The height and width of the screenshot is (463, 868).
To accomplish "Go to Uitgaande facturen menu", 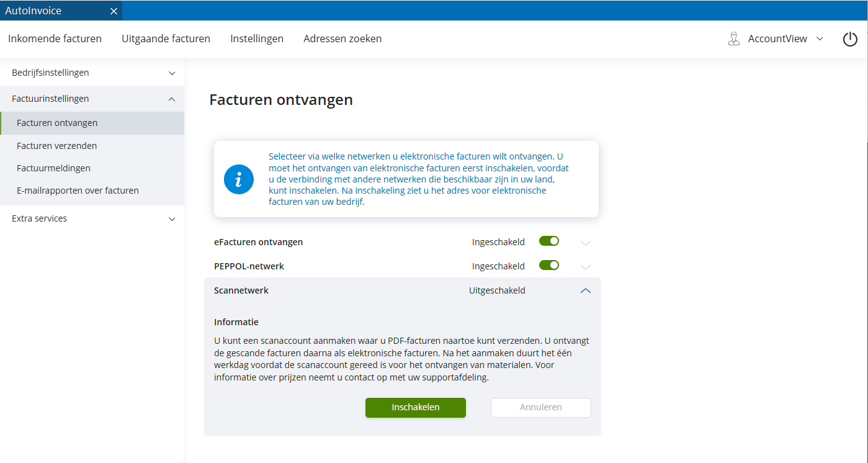I will click(166, 38).
